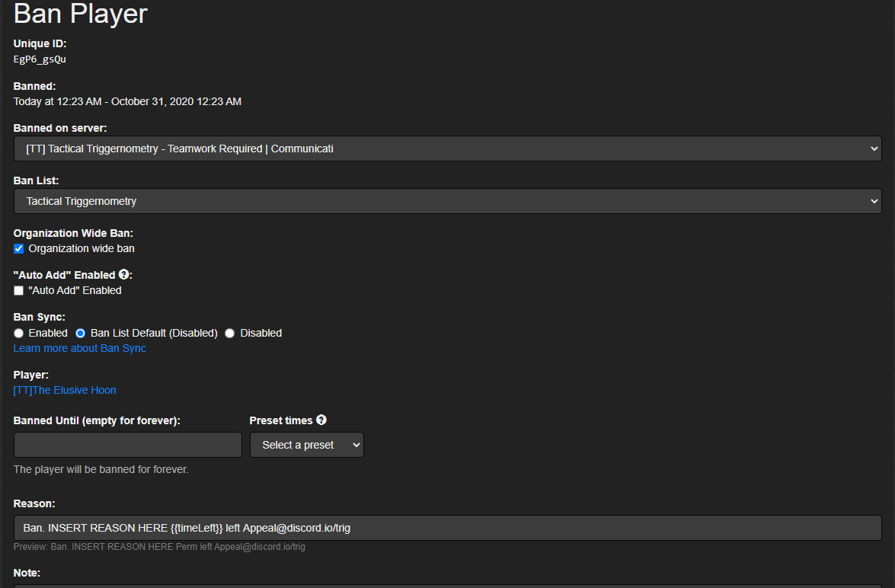The height and width of the screenshot is (588, 895).
Task: Select Ban List Default (Disabled) radio option
Action: tap(80, 333)
